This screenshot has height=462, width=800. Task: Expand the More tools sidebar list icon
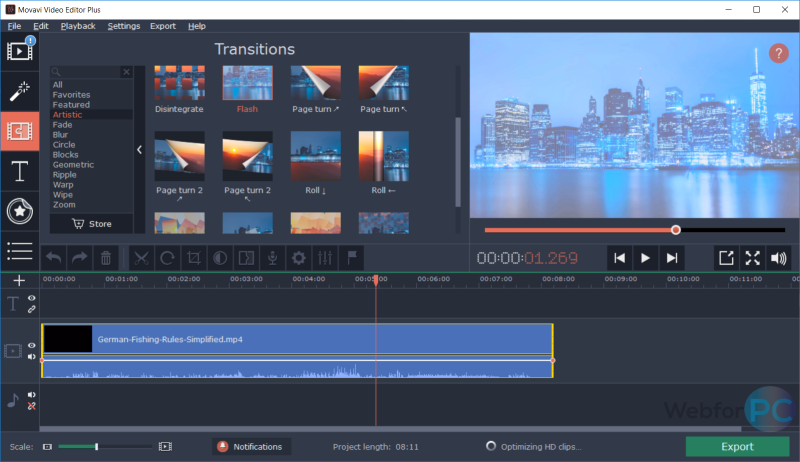(x=19, y=250)
